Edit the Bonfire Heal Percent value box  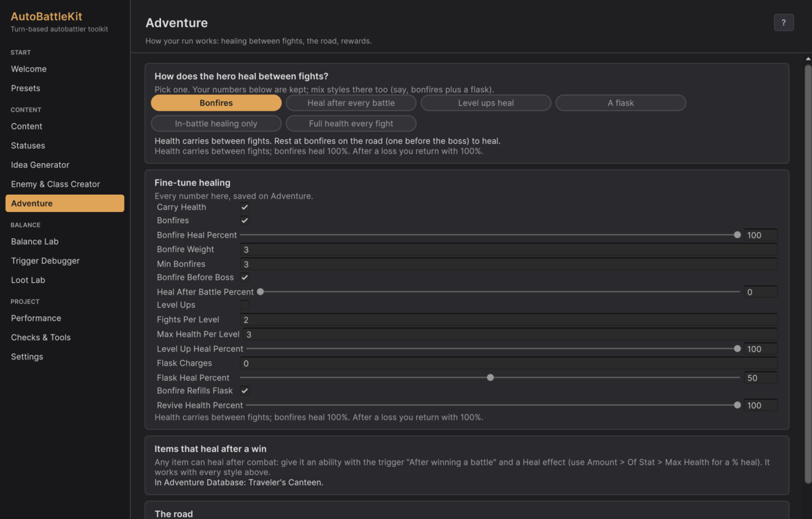pyautogui.click(x=760, y=235)
